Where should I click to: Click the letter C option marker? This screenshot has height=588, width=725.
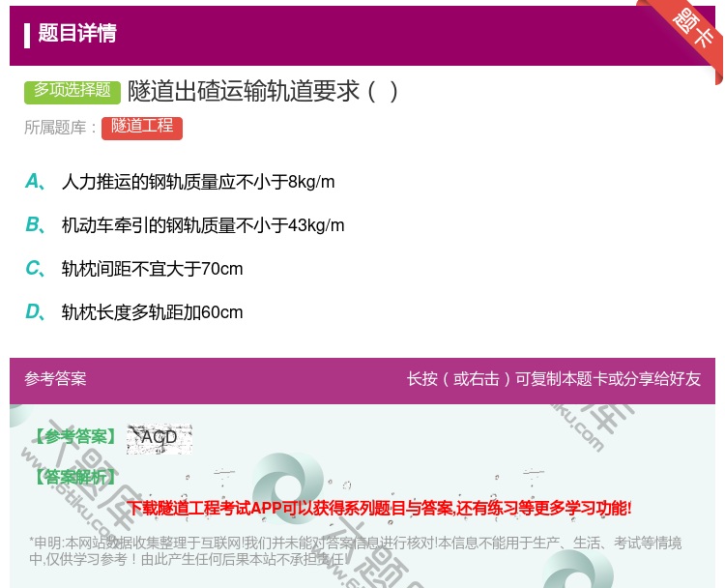(35, 268)
